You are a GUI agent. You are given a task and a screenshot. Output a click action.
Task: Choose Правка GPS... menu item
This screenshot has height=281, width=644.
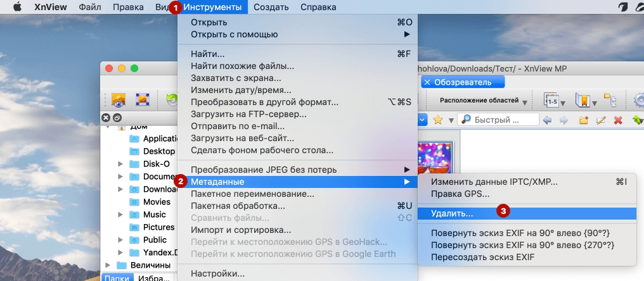(527, 194)
